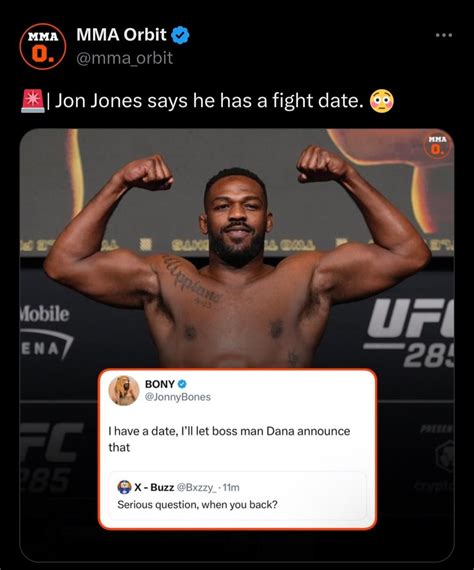This screenshot has height=570, width=474.
Task: Click the BONY display name
Action: click(x=160, y=384)
